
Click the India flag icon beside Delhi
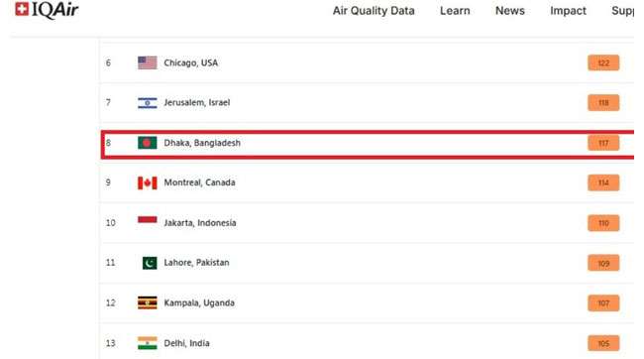(147, 343)
